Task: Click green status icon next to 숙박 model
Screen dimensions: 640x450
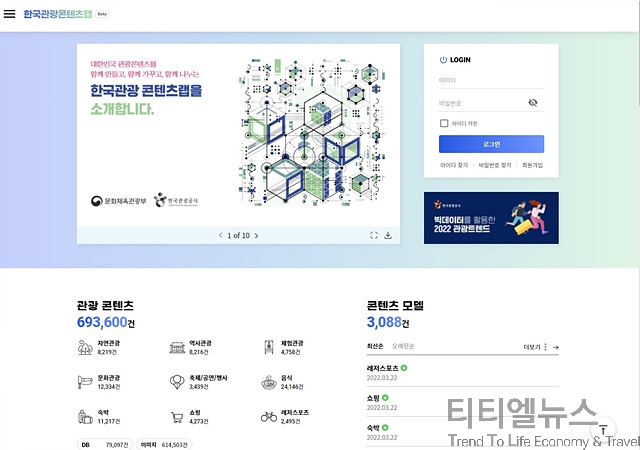Action: (385, 428)
